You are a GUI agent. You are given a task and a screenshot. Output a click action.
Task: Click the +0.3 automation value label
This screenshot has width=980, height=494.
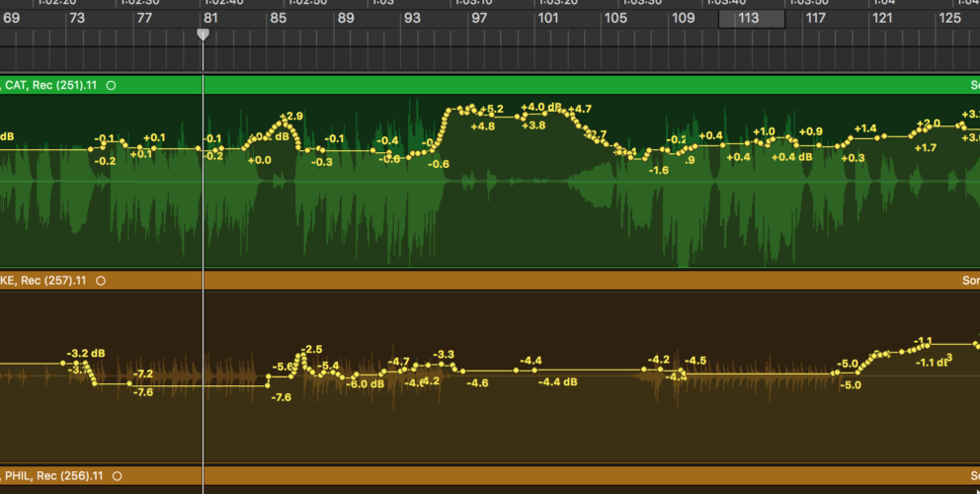tap(854, 158)
